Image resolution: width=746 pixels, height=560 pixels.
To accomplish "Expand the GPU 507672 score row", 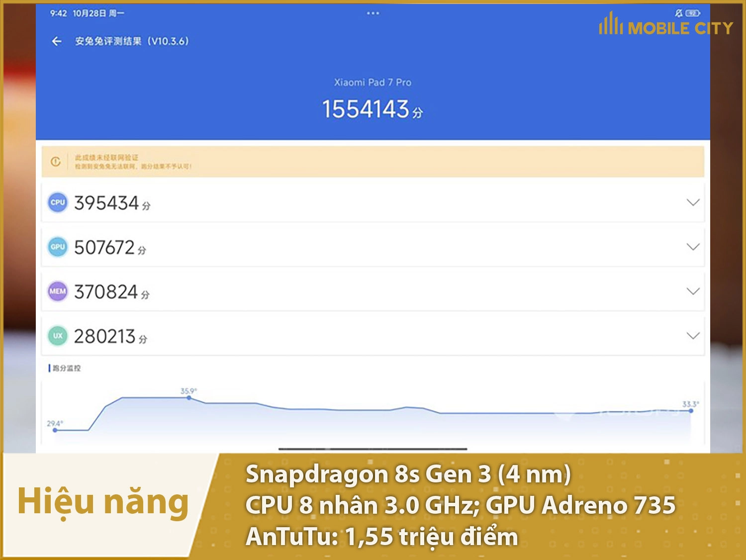I will coord(373,247).
